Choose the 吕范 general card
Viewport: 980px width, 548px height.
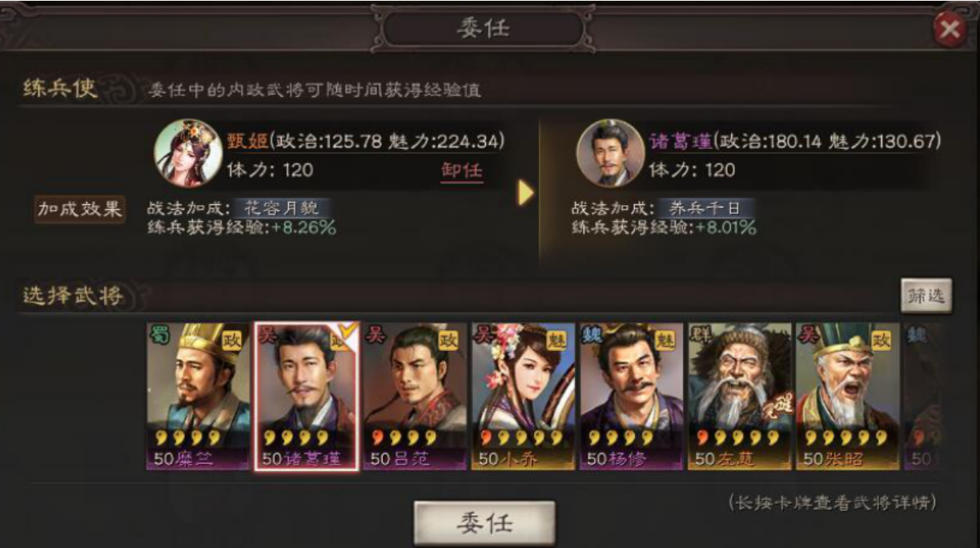[x=415, y=396]
